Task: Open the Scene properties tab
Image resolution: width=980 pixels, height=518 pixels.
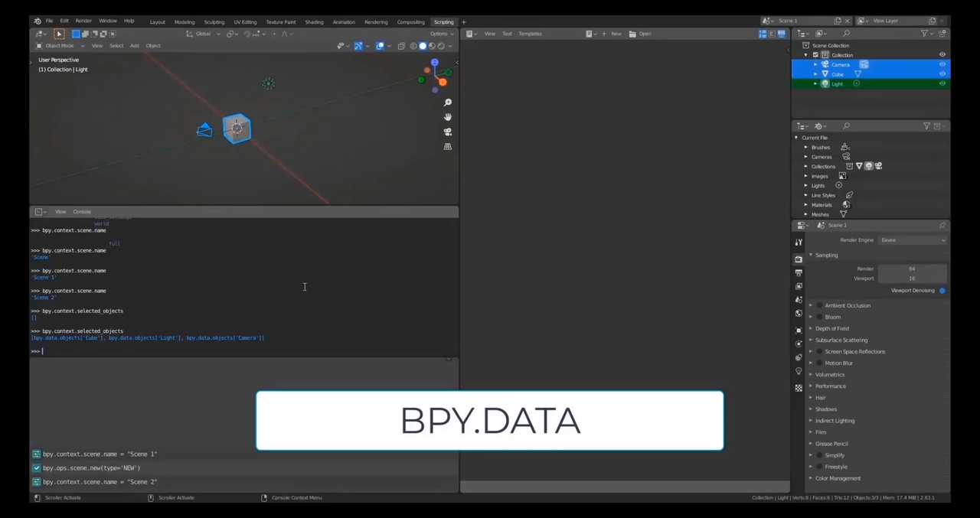Action: coord(799,299)
